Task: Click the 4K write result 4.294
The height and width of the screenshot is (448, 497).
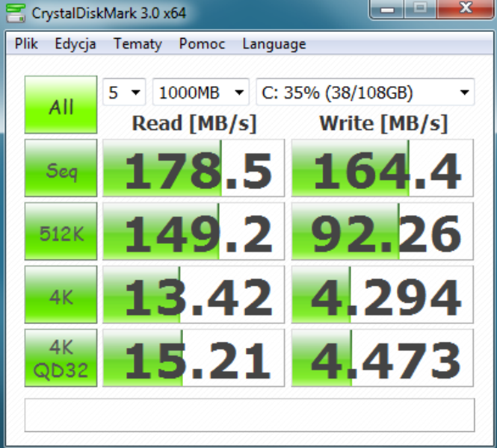Action: coord(382,294)
